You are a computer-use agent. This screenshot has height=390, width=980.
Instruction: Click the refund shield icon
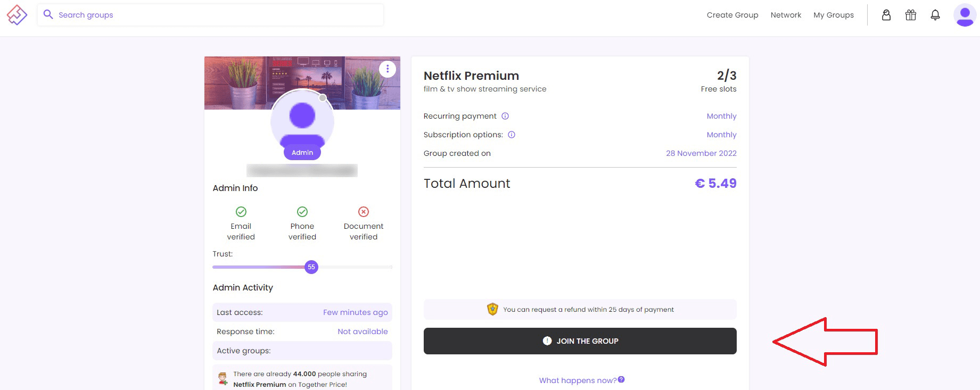pyautogui.click(x=492, y=309)
